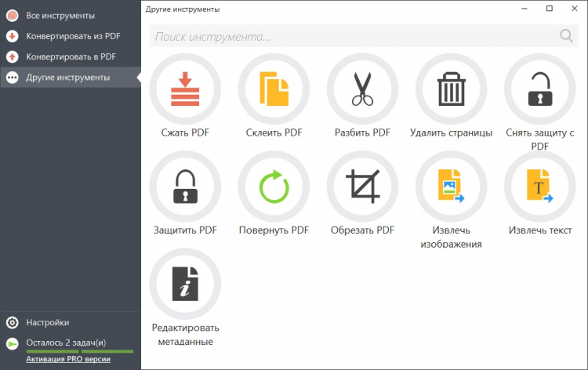Choose the open padlock Unlock PDF icon
This screenshot has width=588, height=370.
coord(539,89)
